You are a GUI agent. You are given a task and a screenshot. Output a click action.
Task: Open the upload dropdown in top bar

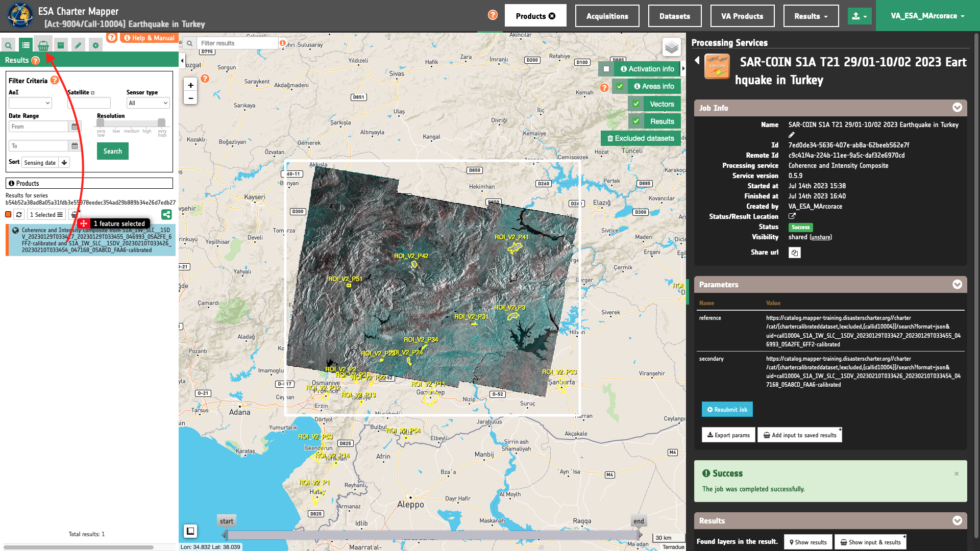click(x=860, y=16)
